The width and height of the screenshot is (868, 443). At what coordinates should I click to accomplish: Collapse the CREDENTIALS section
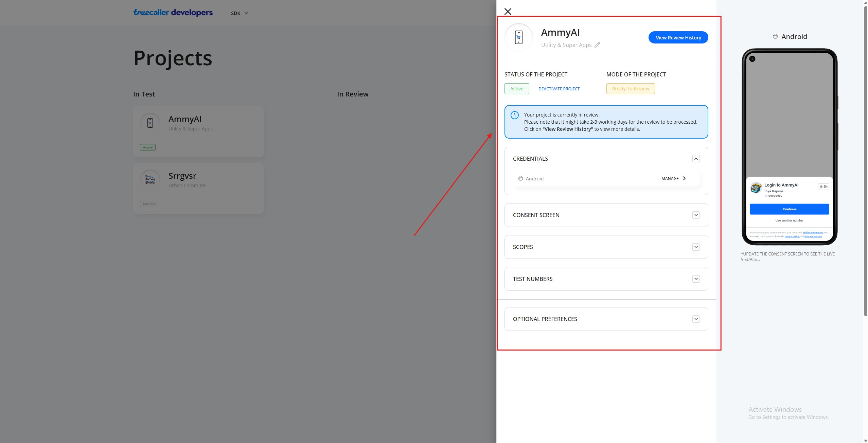point(696,159)
